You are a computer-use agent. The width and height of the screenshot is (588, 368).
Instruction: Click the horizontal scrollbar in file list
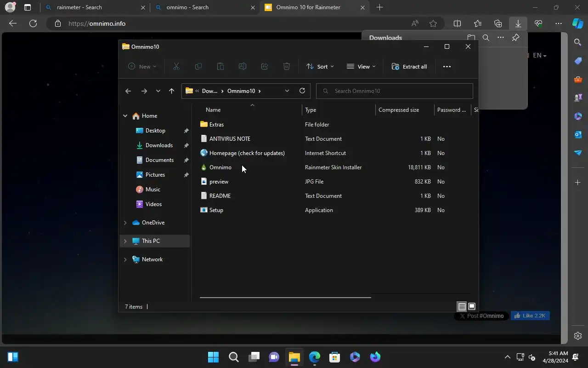285,298
